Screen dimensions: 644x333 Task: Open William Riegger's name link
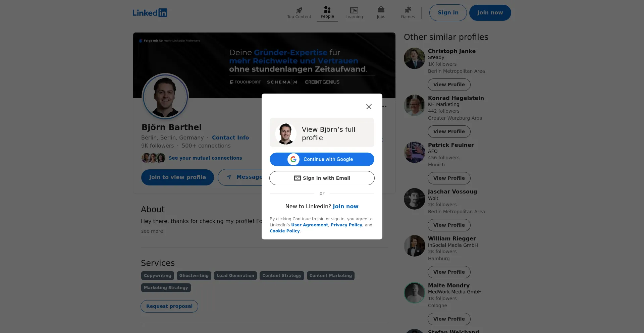coord(452,238)
